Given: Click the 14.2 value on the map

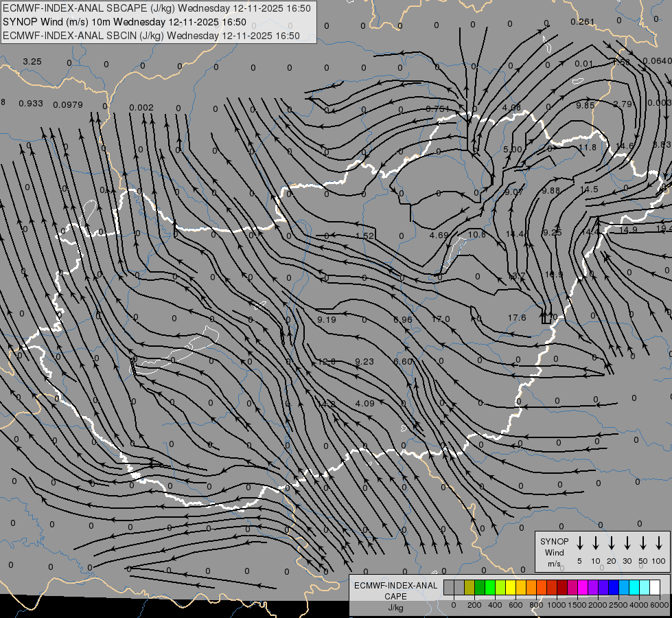Looking at the screenshot, I should (x=327, y=404).
